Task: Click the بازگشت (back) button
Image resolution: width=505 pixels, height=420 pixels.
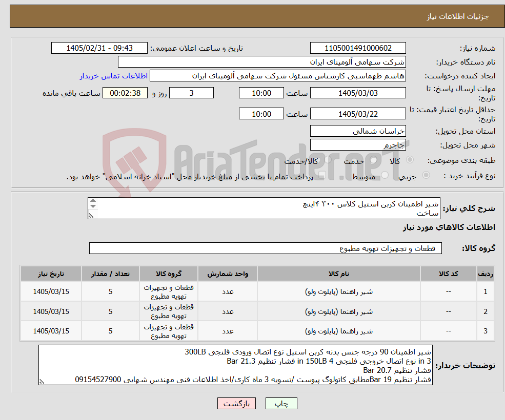Action: (236, 403)
